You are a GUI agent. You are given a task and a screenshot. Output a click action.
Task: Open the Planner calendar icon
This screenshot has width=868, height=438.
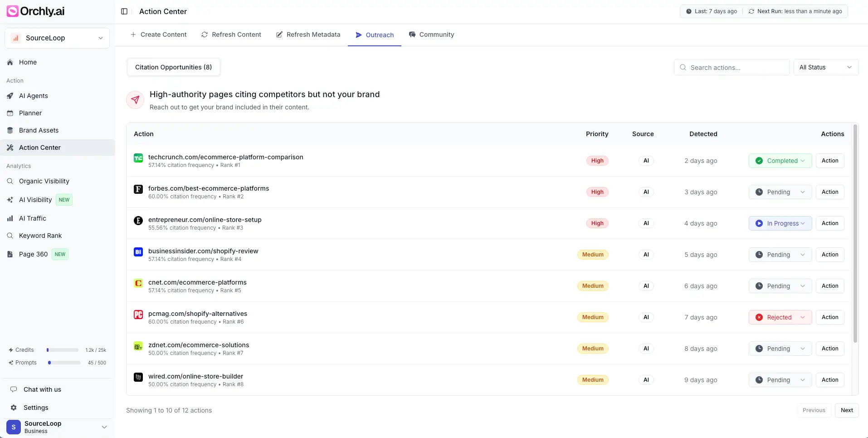click(10, 113)
